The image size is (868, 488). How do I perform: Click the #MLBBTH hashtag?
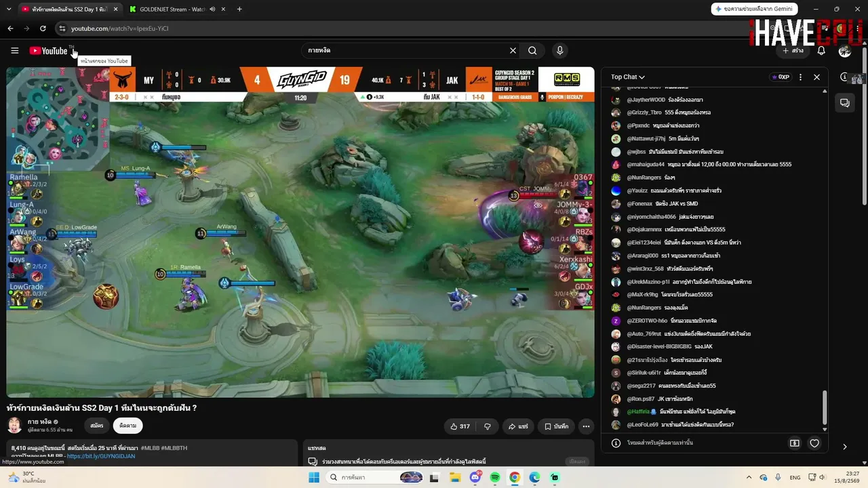coord(176,448)
